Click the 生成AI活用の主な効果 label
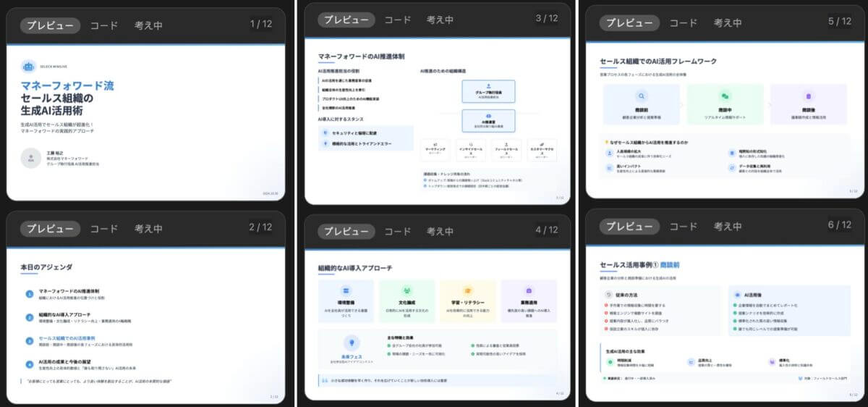 (626, 351)
